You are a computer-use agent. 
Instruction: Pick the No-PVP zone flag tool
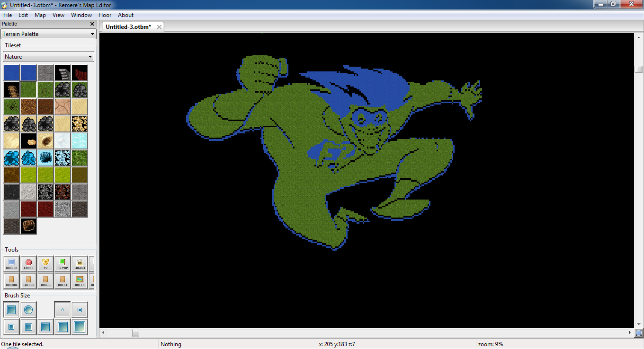pyautogui.click(x=63, y=264)
